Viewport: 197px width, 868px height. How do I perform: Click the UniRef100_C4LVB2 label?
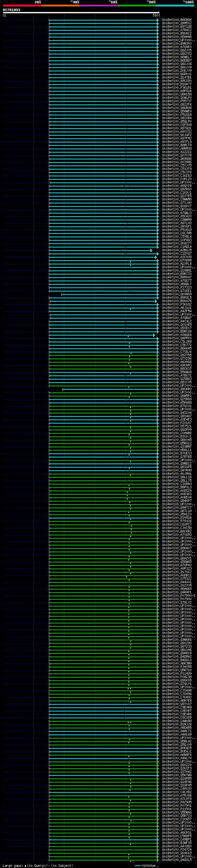pos(176,792)
